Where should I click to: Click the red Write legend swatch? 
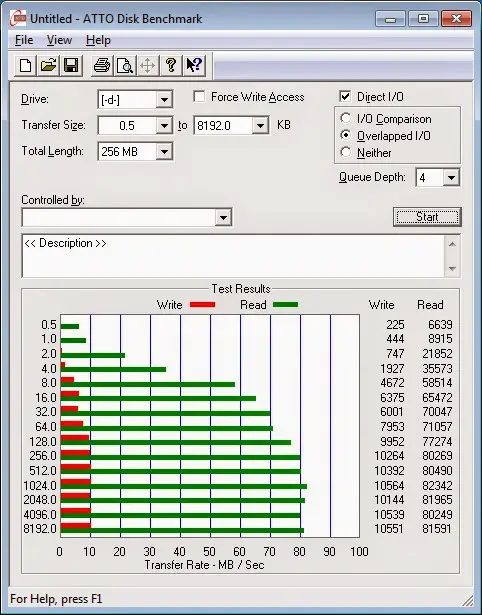pyautogui.click(x=202, y=304)
